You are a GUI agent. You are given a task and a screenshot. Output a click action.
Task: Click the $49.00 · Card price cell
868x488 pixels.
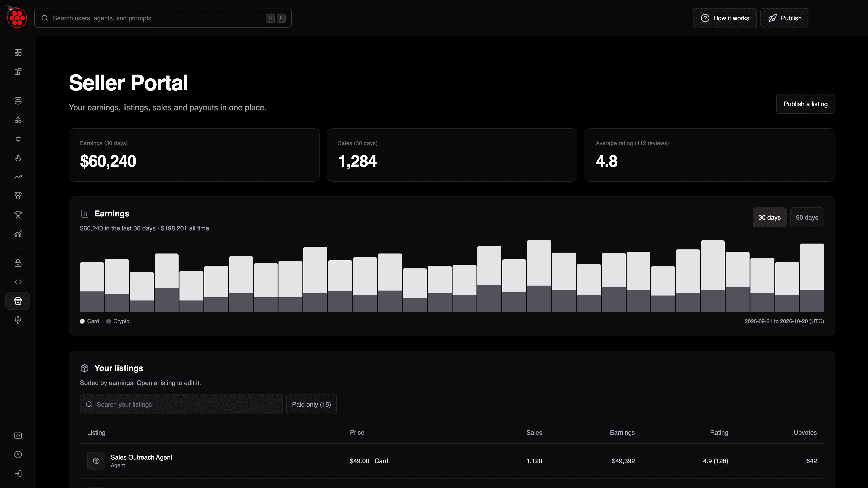[369, 461]
